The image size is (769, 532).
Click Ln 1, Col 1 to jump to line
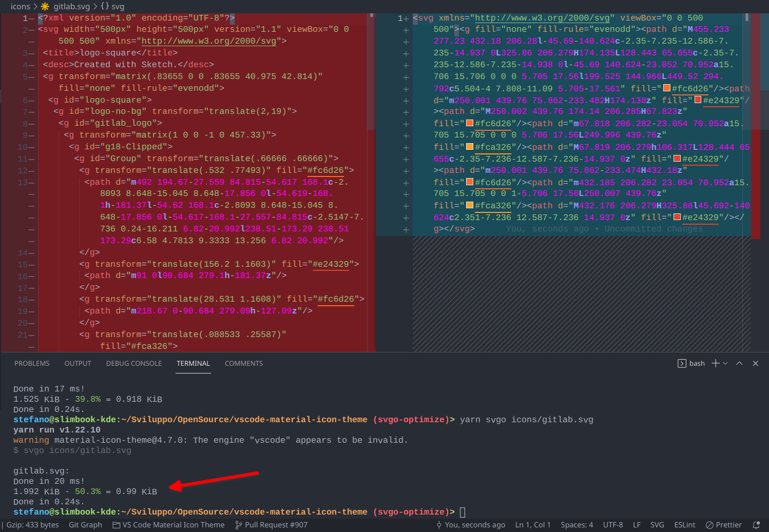tap(532, 525)
